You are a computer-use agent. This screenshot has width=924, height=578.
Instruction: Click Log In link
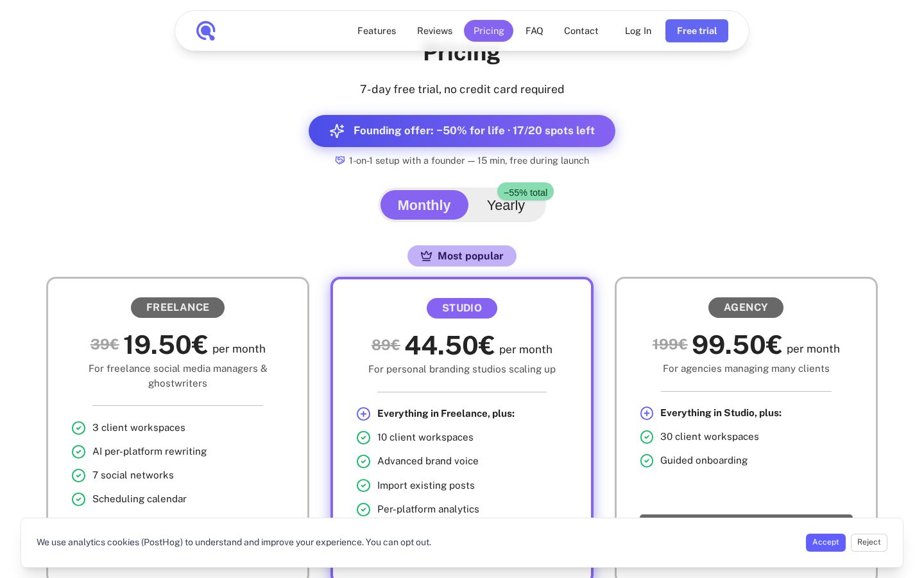click(x=638, y=31)
